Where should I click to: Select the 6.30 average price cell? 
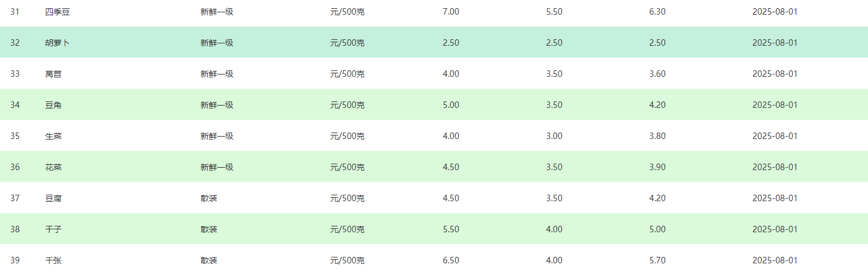(x=657, y=12)
